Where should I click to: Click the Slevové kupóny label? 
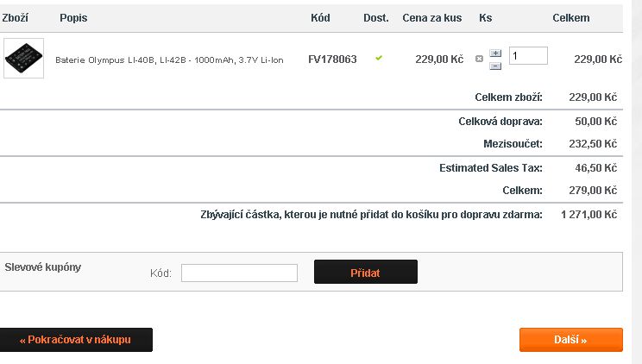click(x=43, y=267)
